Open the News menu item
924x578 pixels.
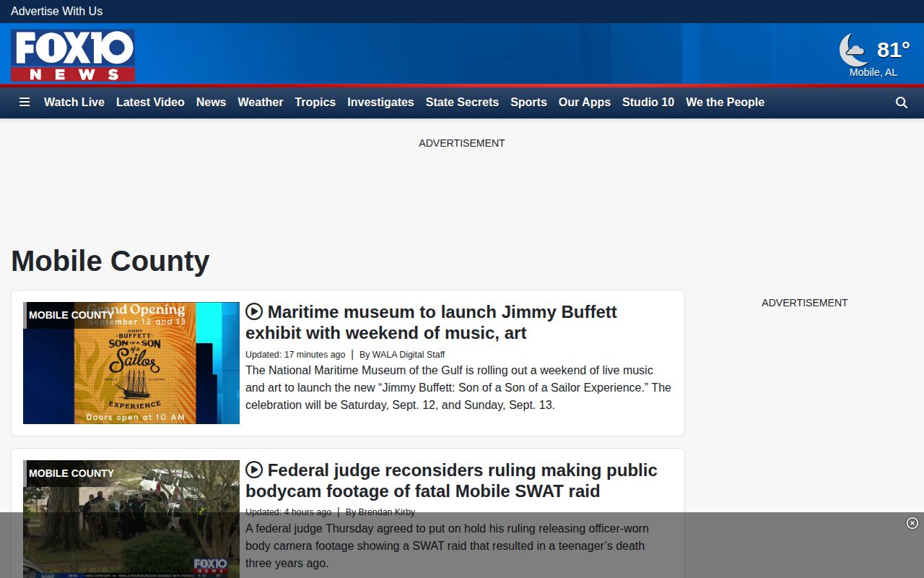[212, 103]
